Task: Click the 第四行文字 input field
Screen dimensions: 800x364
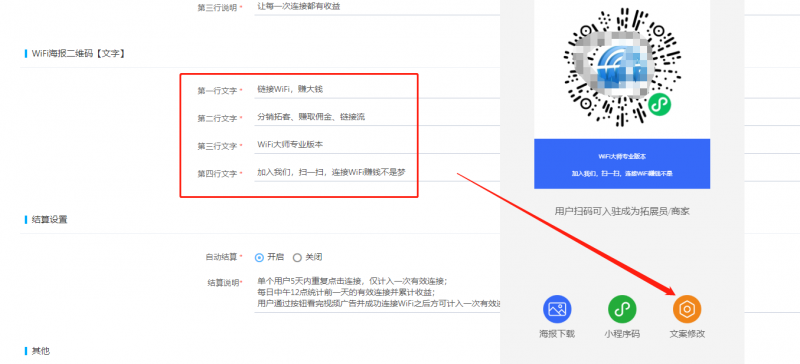Action: pyautogui.click(x=377, y=173)
